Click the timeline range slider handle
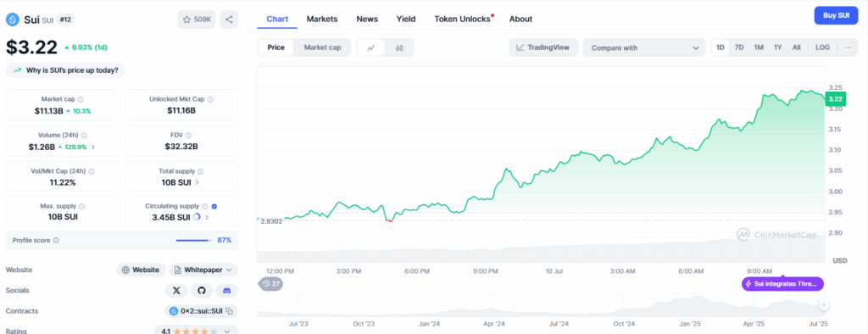This screenshot has height=334, width=868. (x=824, y=305)
